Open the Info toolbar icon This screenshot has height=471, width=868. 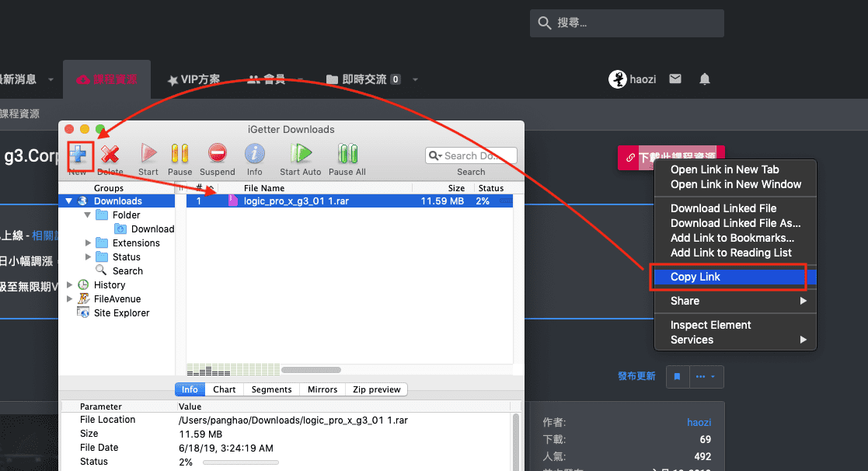pos(254,155)
